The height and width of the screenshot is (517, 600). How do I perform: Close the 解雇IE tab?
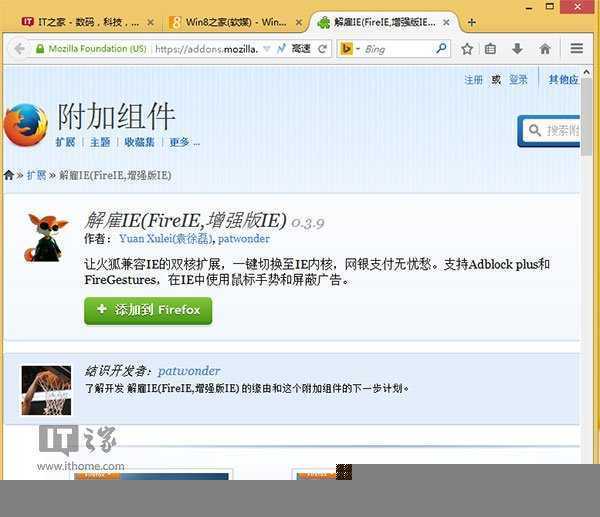[446, 23]
